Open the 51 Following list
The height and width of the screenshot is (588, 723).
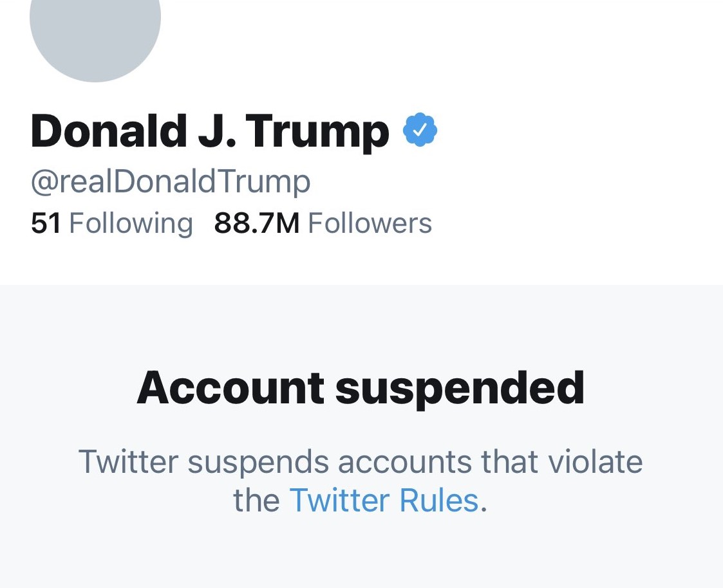pos(111,223)
